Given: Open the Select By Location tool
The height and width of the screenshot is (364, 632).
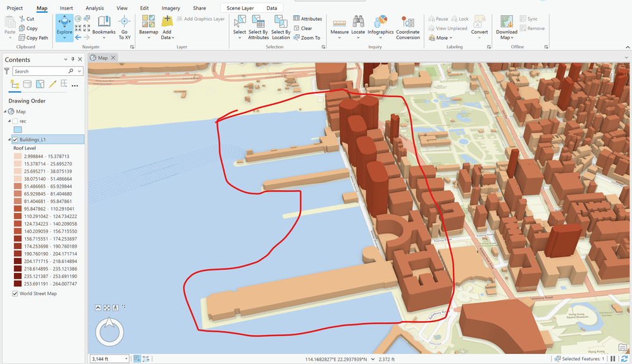Looking at the screenshot, I should [x=281, y=27].
